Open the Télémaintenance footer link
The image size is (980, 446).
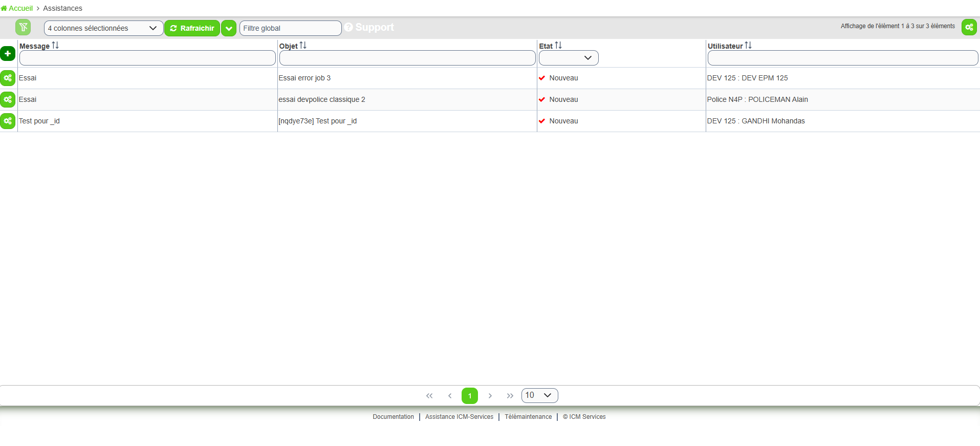pyautogui.click(x=528, y=417)
